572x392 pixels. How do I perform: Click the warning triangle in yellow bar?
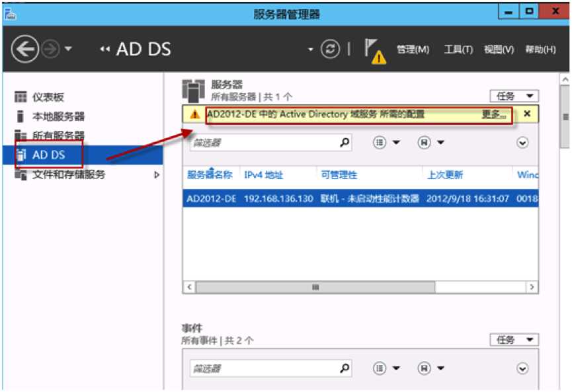[195, 114]
